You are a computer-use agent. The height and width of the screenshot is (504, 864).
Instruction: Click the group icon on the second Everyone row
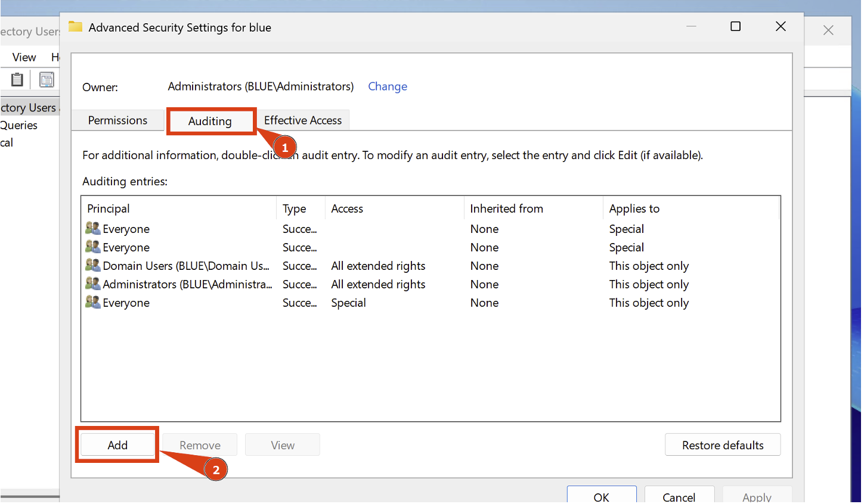(x=92, y=247)
